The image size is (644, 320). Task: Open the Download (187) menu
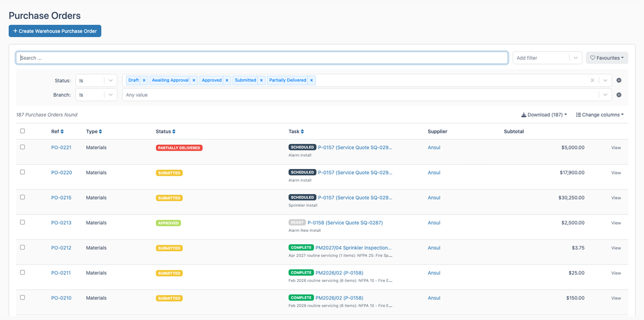point(544,115)
